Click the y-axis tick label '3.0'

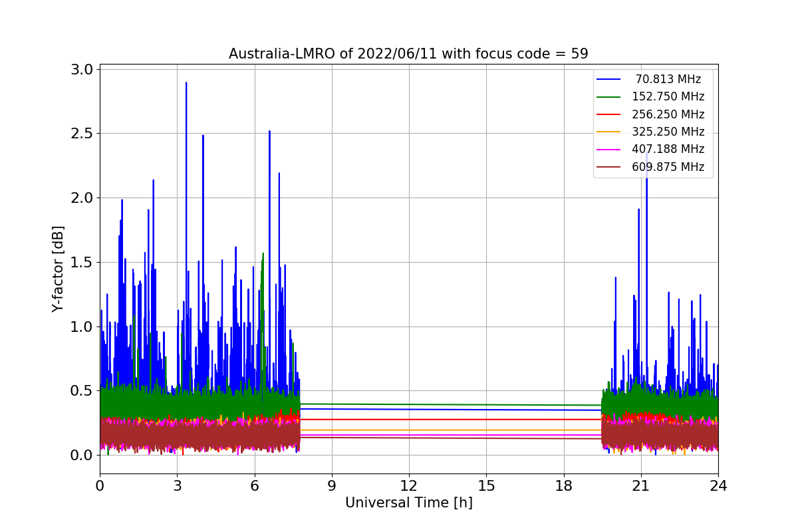(82, 69)
